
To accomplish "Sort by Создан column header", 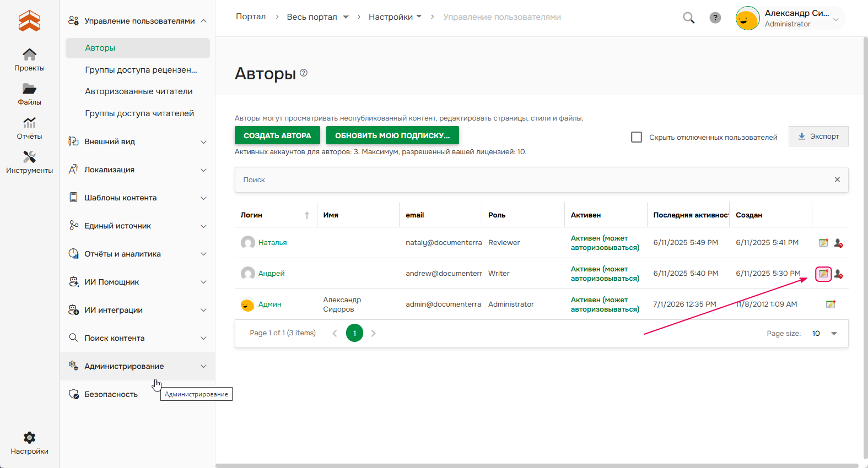I will [x=748, y=215].
